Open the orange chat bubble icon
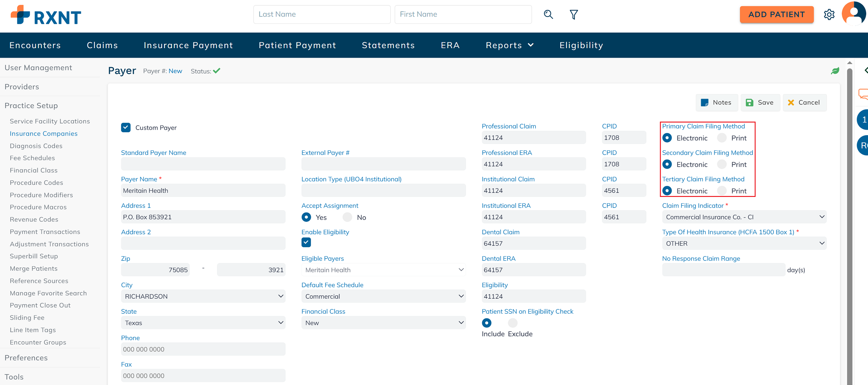This screenshot has width=868, height=385. [863, 94]
